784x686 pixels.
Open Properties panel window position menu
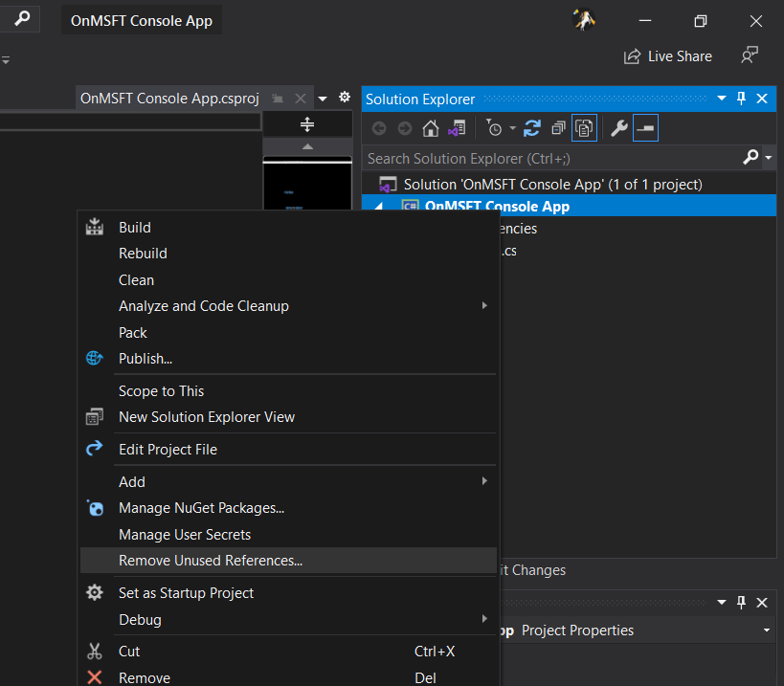coord(722,602)
